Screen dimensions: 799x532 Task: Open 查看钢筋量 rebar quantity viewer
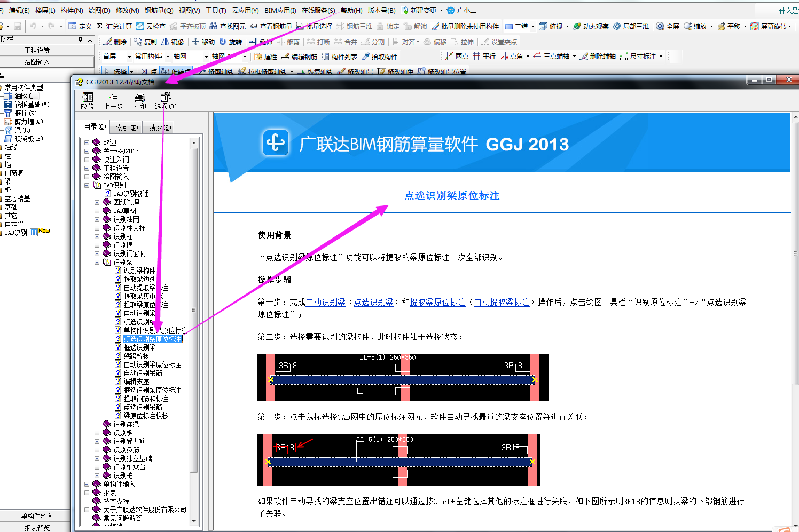[x=271, y=26]
